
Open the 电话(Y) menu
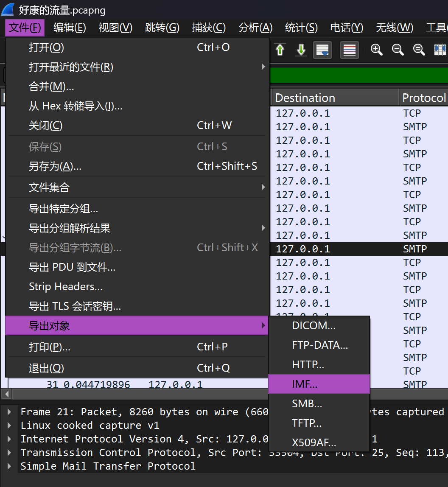coord(347,28)
